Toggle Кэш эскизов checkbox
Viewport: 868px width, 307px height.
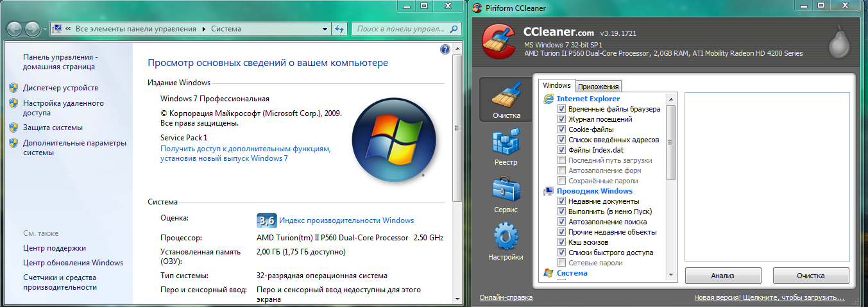coord(562,242)
